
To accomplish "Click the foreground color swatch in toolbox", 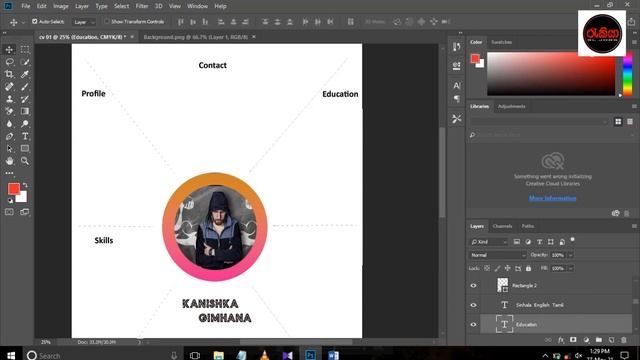I will point(13,189).
